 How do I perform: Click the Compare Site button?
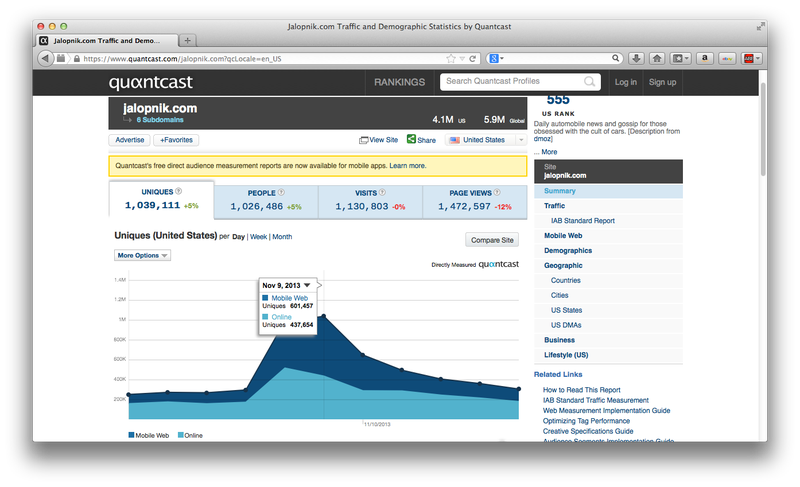click(492, 240)
